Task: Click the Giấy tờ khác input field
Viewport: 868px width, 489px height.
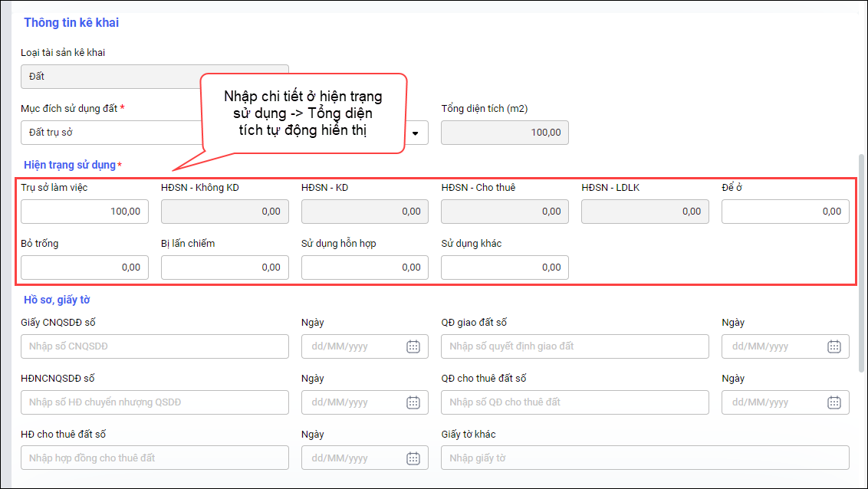Action: 645,458
